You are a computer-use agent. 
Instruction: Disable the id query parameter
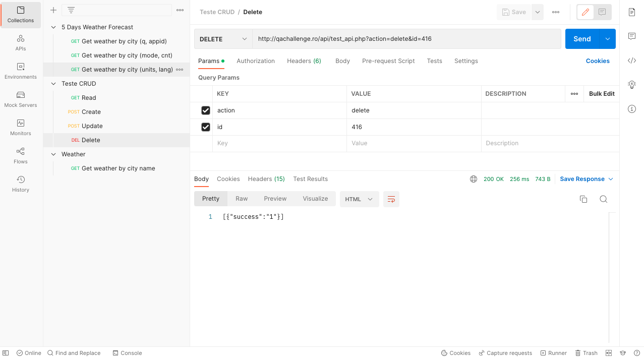(205, 127)
